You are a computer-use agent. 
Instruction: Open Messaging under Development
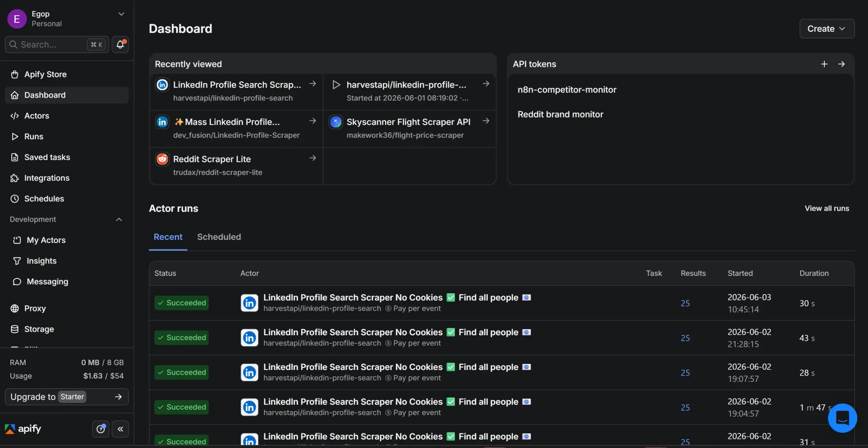coord(67,281)
